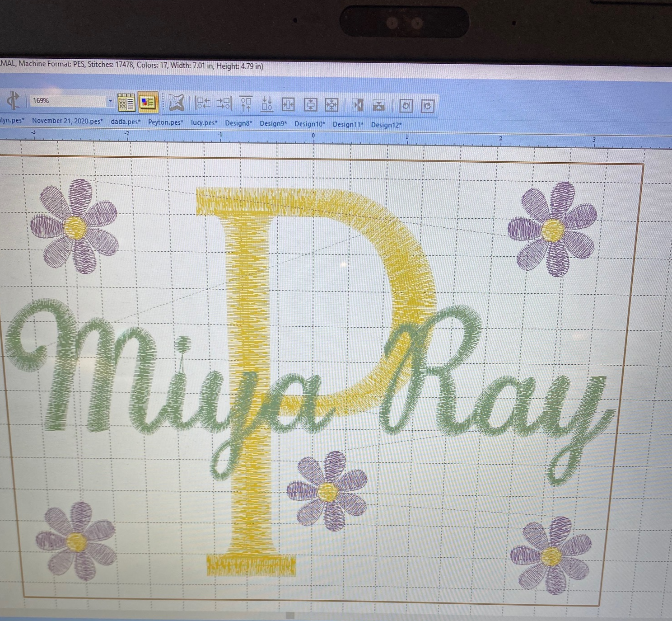The image size is (672, 621).
Task: Center design horizontally in hoop
Action: 289,104
